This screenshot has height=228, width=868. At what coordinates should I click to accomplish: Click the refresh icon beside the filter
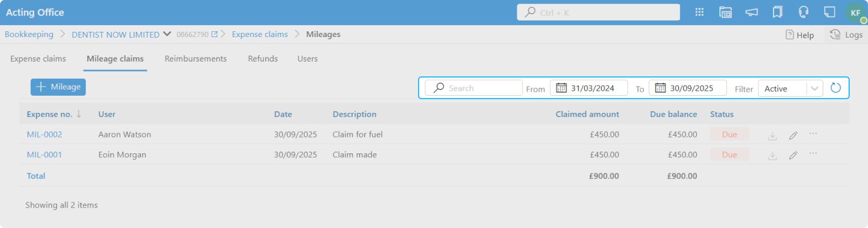pos(835,88)
